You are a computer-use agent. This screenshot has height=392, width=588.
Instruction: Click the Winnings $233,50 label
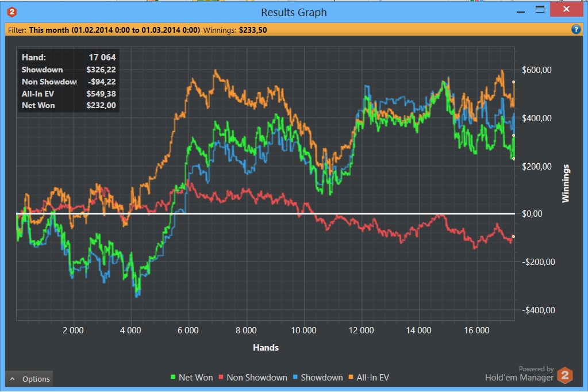pyautogui.click(x=235, y=30)
